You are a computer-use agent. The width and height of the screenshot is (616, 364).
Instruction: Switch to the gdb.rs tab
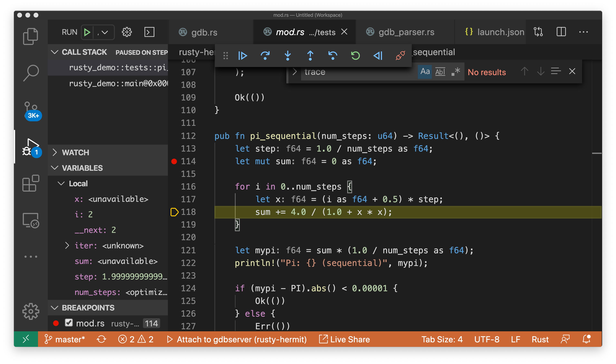(204, 32)
